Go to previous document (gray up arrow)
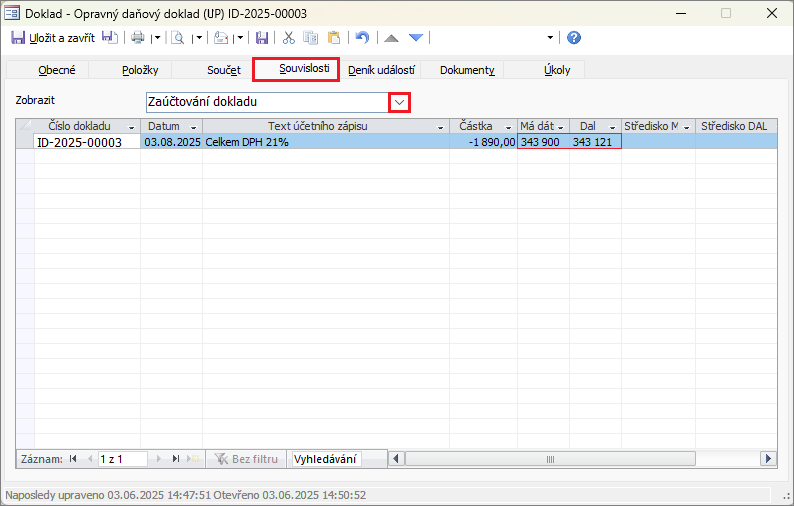 tap(391, 37)
